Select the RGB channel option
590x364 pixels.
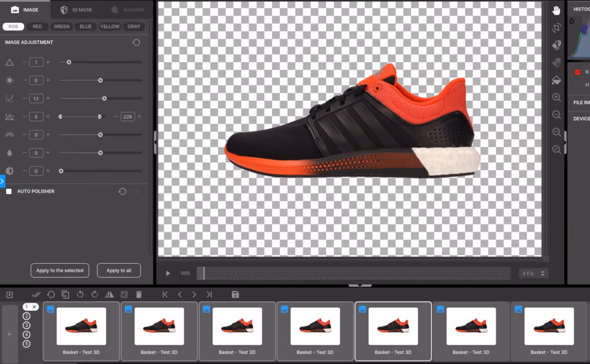(13, 26)
